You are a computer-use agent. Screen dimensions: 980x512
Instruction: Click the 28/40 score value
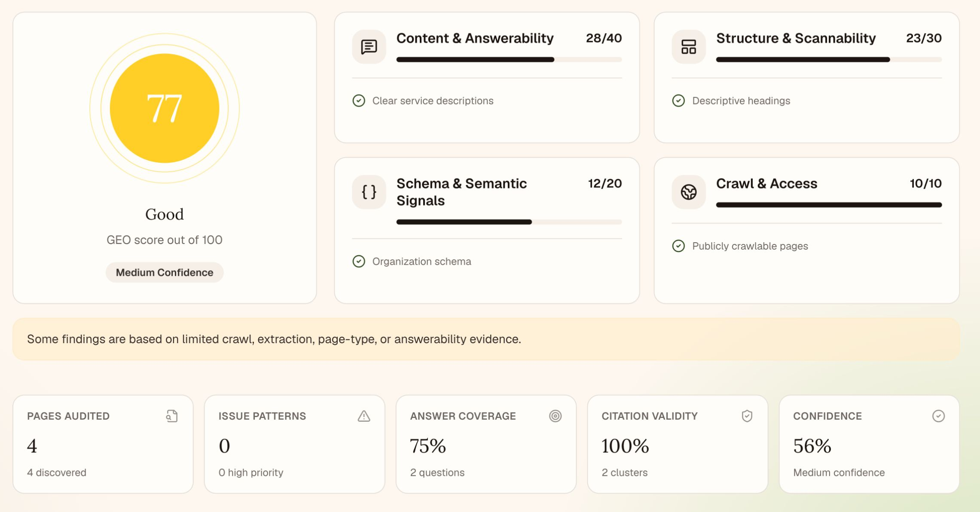pos(604,38)
